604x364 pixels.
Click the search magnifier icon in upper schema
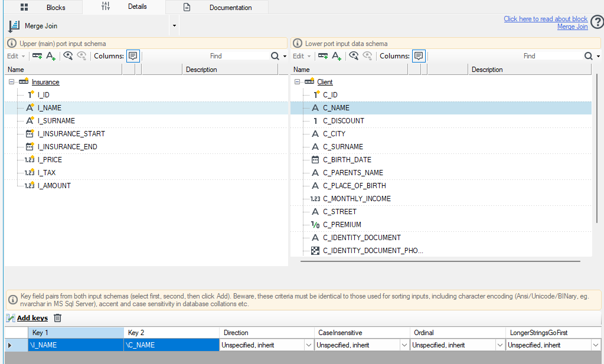pyautogui.click(x=275, y=56)
